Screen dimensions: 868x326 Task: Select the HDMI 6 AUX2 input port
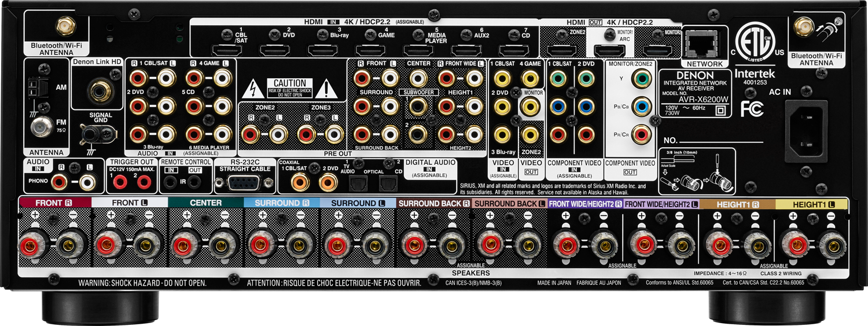tap(466, 50)
